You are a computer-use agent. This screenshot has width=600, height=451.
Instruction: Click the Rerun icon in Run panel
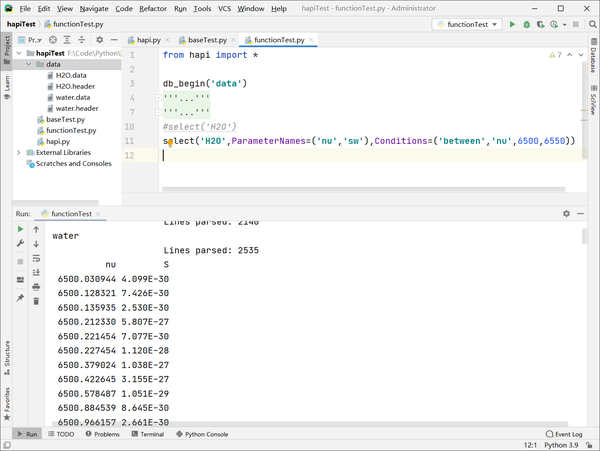(20, 229)
